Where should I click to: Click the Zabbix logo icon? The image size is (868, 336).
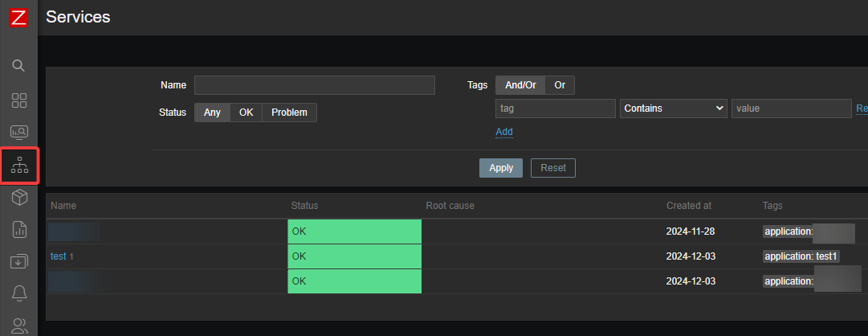click(x=18, y=16)
